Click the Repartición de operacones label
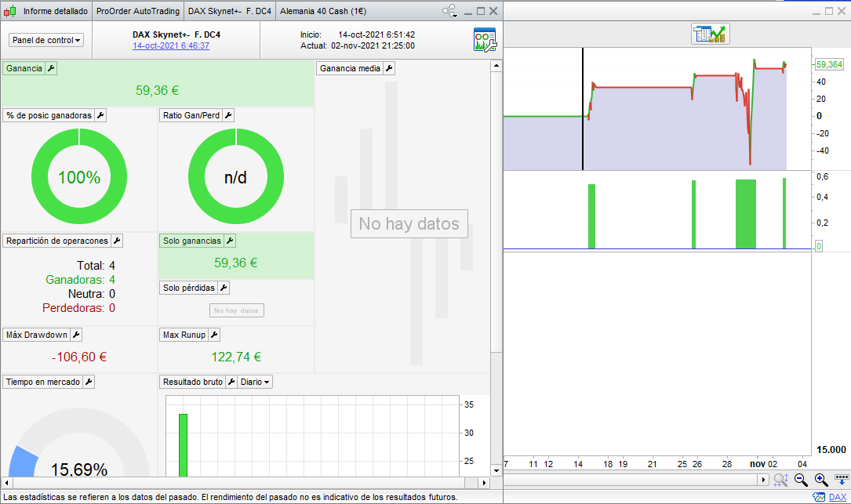The height and width of the screenshot is (504, 851). tap(57, 241)
